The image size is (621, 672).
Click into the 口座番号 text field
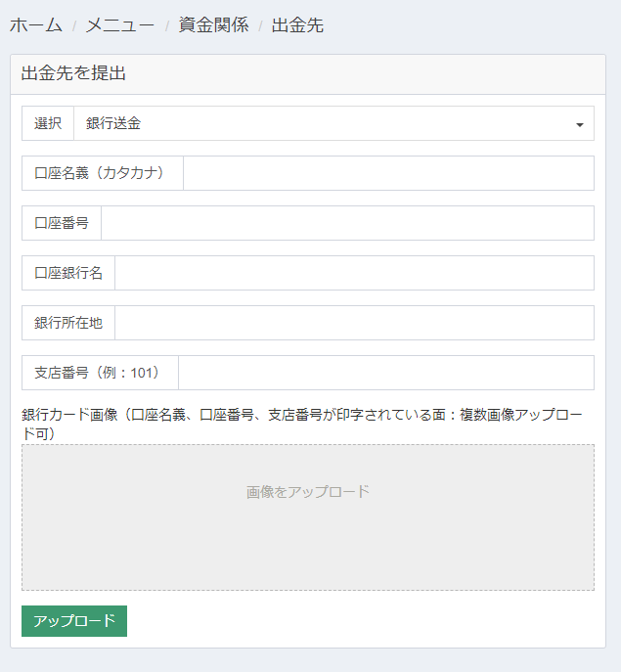[347, 223]
